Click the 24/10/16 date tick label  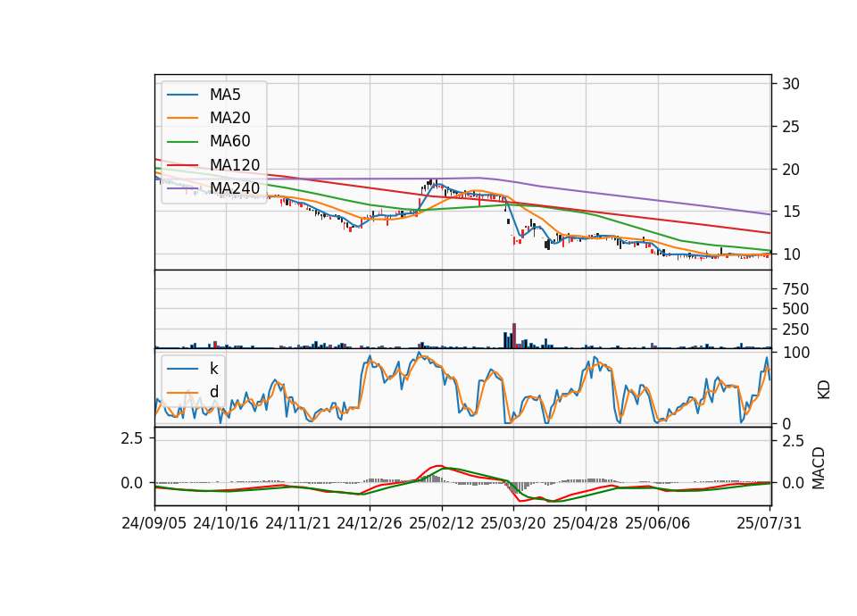[x=226, y=523]
